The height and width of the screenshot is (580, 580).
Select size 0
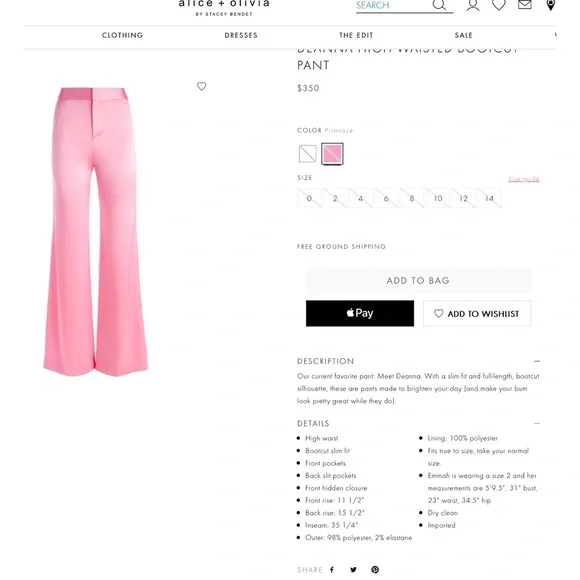pyautogui.click(x=309, y=198)
